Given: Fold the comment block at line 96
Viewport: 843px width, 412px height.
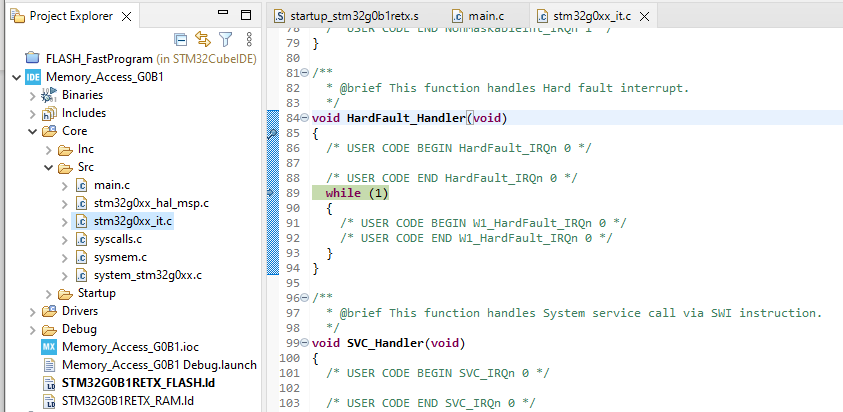Looking at the screenshot, I should pos(305,297).
